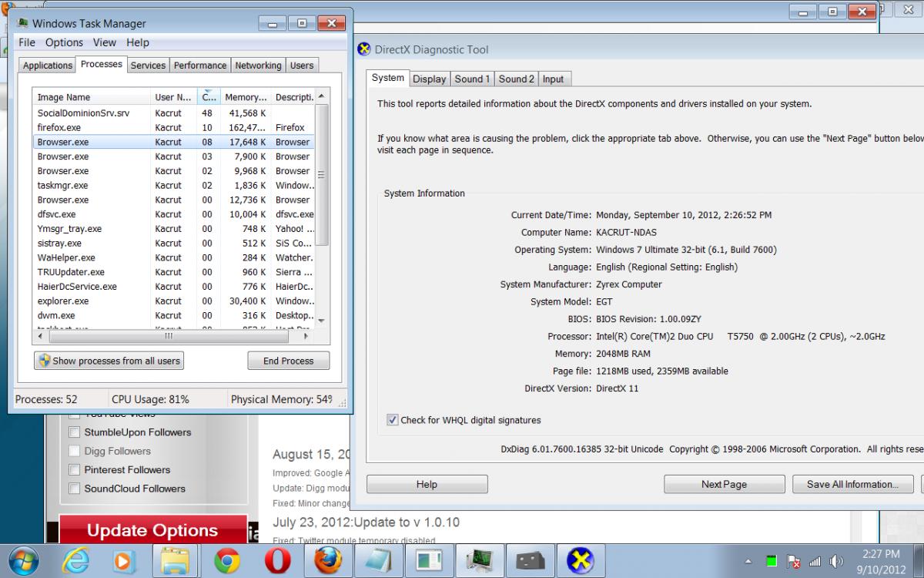924x578 pixels.
Task: Open Windows Media Player taskbar icon
Action: [x=125, y=561]
